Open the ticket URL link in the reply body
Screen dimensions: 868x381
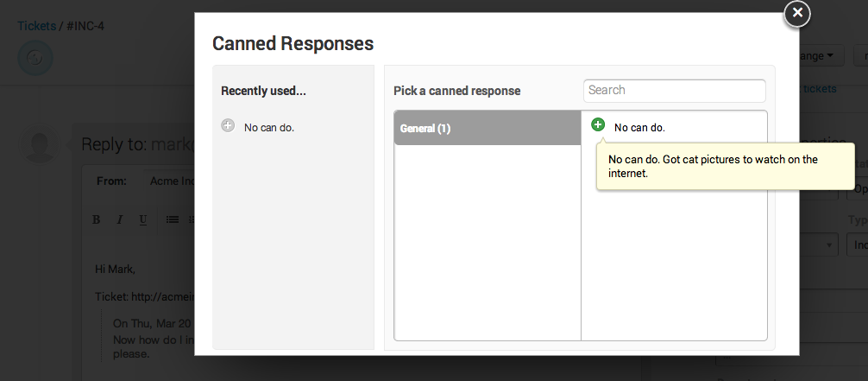[162, 296]
